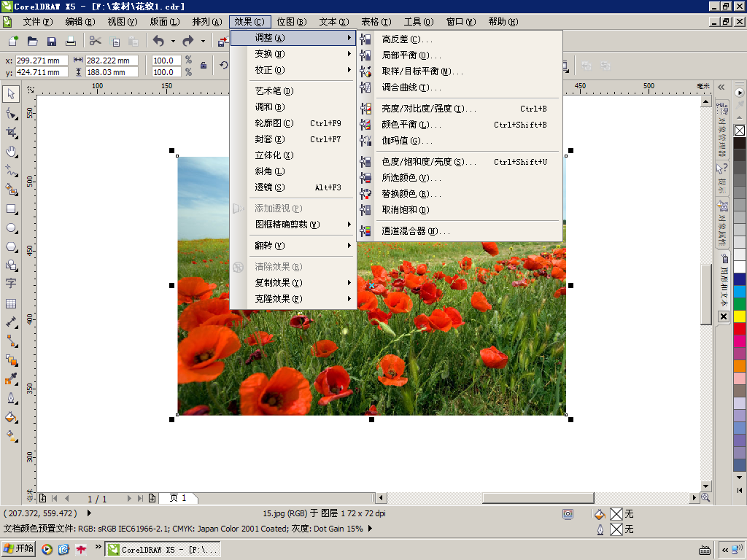Click the Undo arrow icon
The width and height of the screenshot is (747, 560).
158,42
